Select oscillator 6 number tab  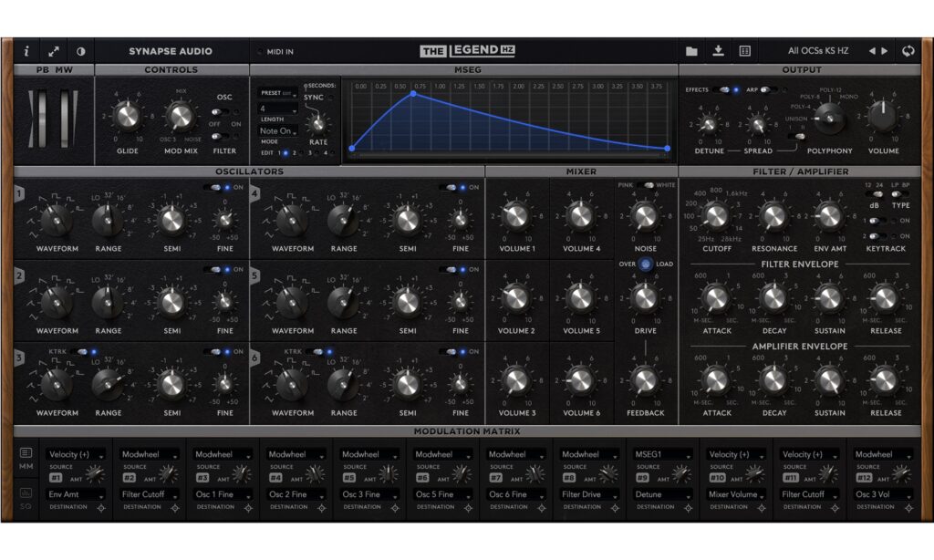click(255, 358)
